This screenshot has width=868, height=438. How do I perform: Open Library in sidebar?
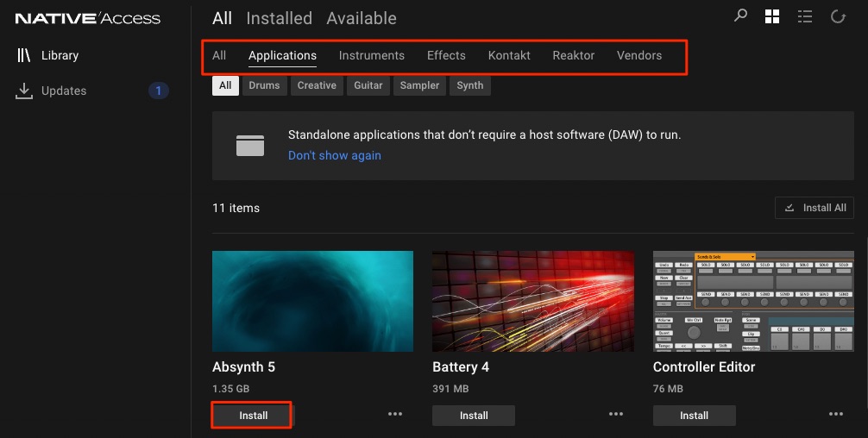(48, 55)
